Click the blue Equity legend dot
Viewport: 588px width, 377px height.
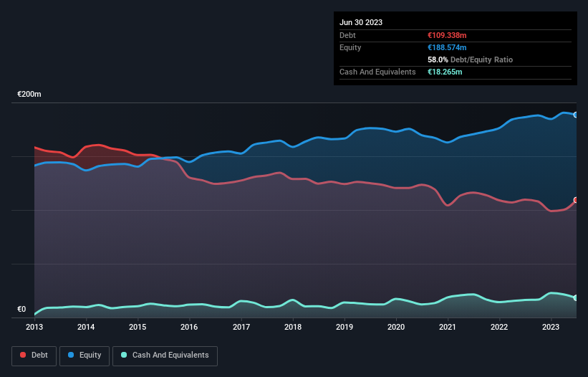71,355
